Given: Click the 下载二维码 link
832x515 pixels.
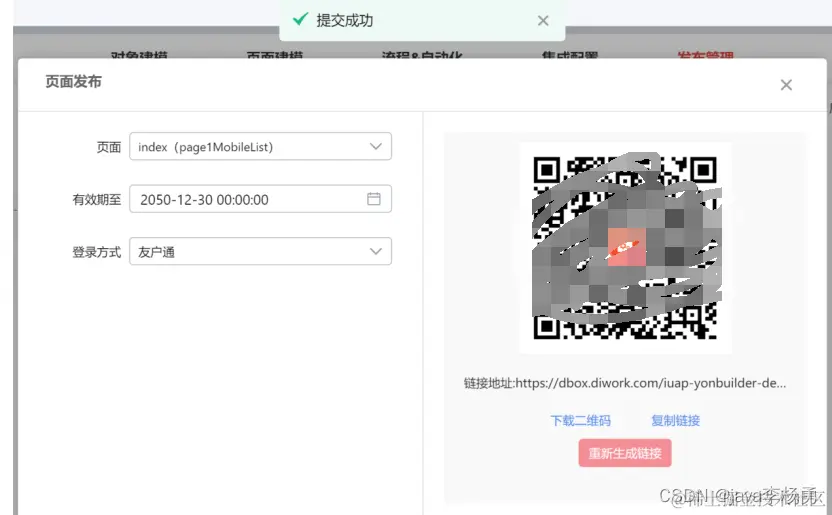Looking at the screenshot, I should pyautogui.click(x=580, y=421).
